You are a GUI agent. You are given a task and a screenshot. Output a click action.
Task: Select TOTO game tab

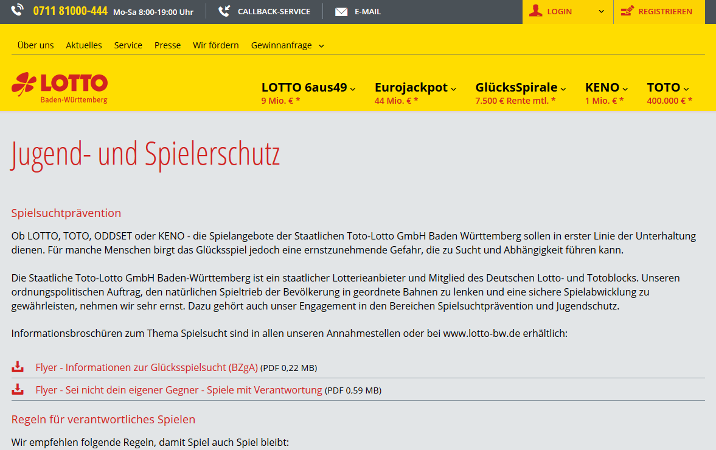pyautogui.click(x=663, y=87)
